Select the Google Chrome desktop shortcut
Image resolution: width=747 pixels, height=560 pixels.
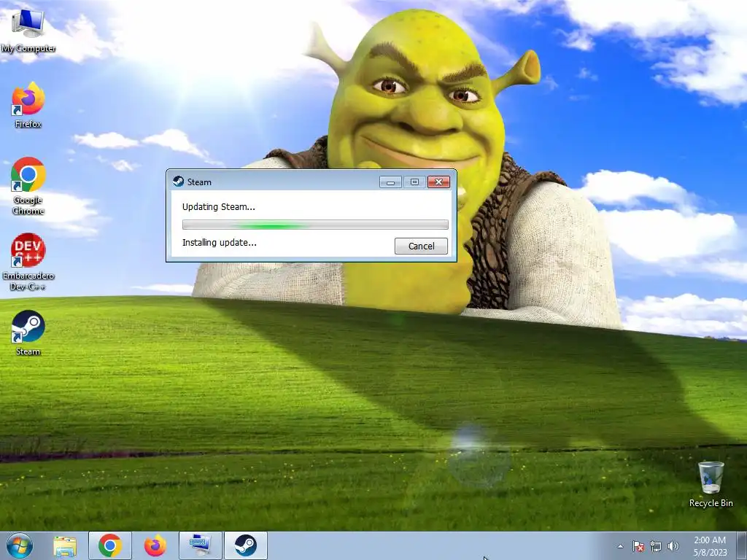[x=28, y=186]
